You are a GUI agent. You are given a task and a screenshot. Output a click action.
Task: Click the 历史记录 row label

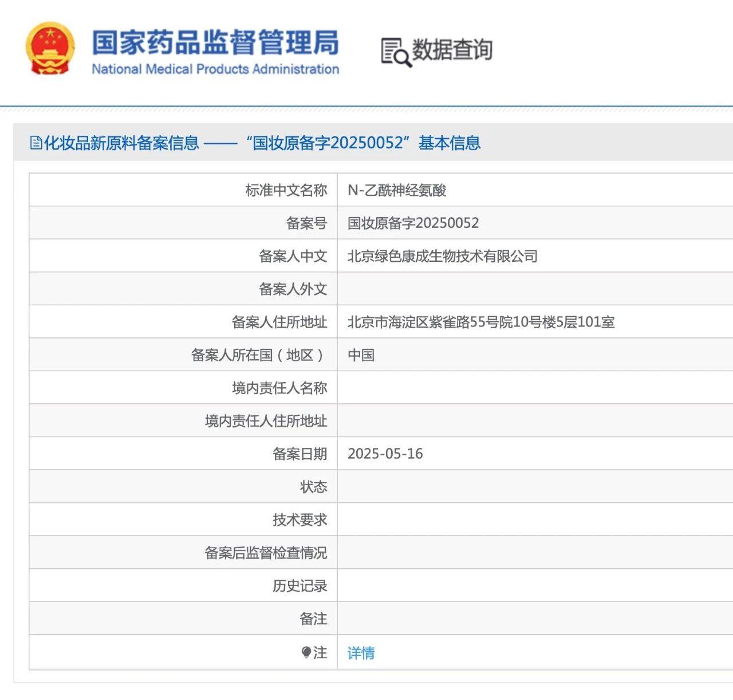(x=299, y=586)
